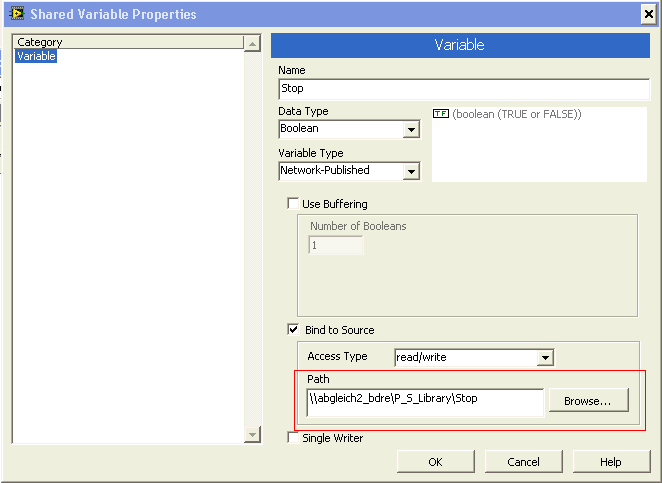The image size is (662, 483).
Task: Enable the Use Buffering checkbox
Action: pos(293,204)
